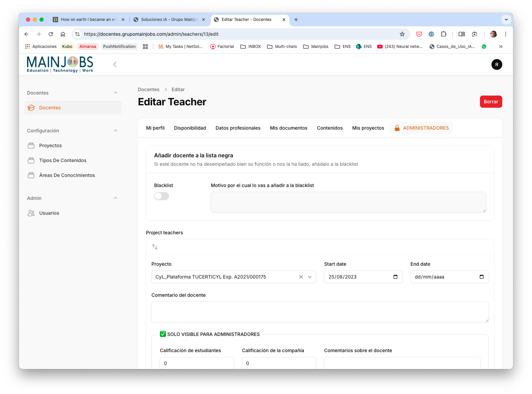Click the user avatar R icon
Screen dimensions: 532x394
coord(497,64)
